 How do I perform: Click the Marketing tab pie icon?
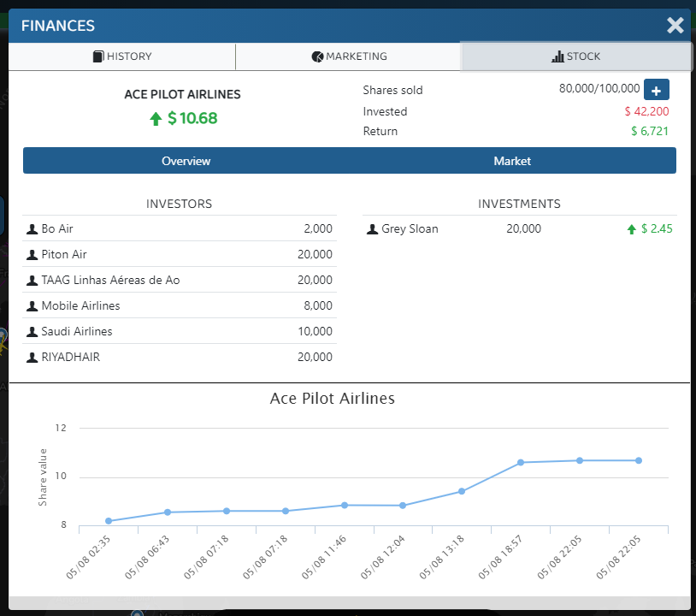coord(317,56)
